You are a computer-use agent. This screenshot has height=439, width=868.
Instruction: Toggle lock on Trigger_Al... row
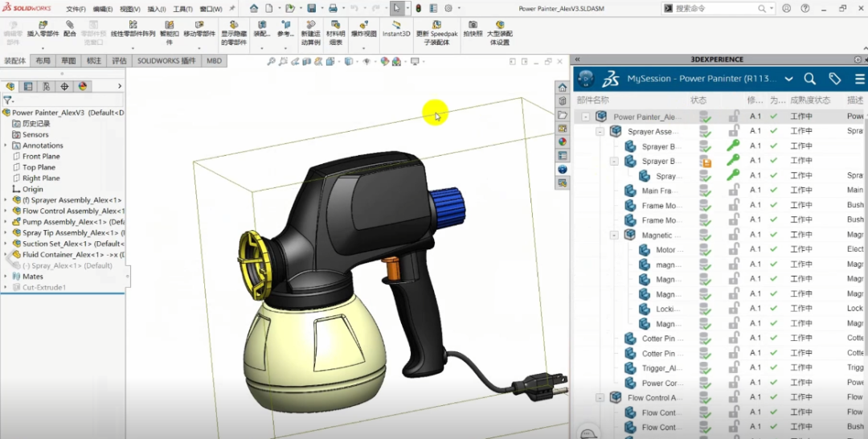[x=734, y=367]
